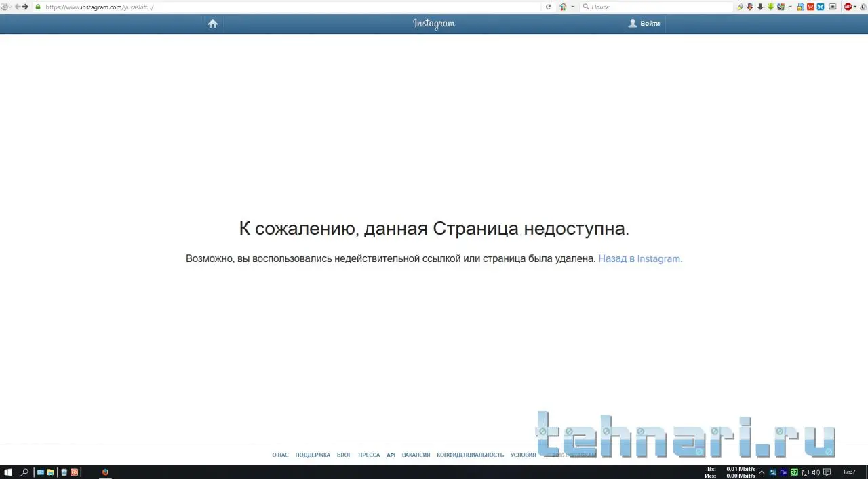The height and width of the screenshot is (479, 868).
Task: Click the Назад в Instagram link
Action: click(x=640, y=258)
